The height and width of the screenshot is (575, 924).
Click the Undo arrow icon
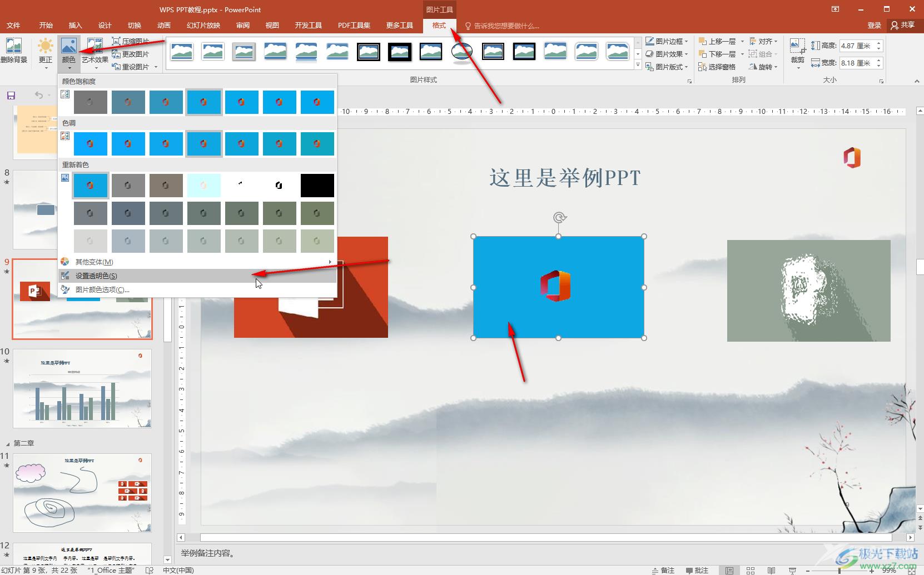(38, 95)
